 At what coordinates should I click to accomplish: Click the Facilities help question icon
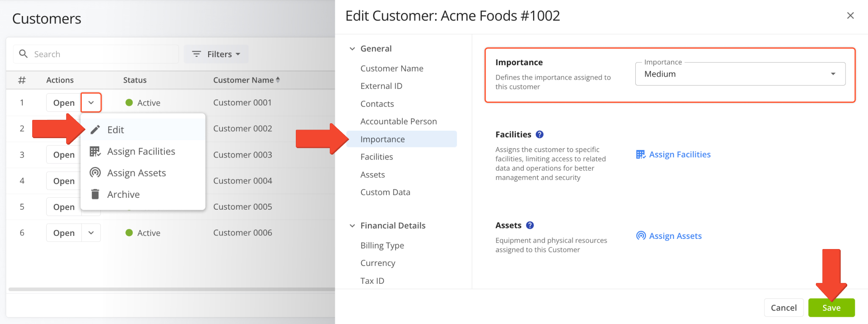pos(540,134)
